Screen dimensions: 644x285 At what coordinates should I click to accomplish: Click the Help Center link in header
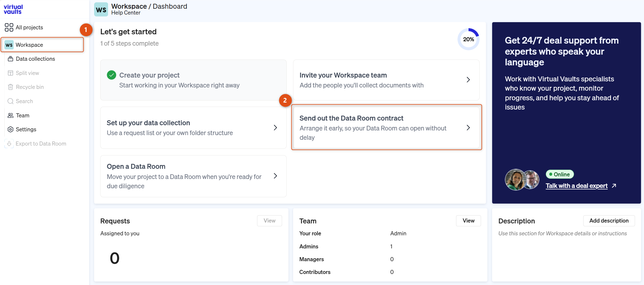click(126, 13)
